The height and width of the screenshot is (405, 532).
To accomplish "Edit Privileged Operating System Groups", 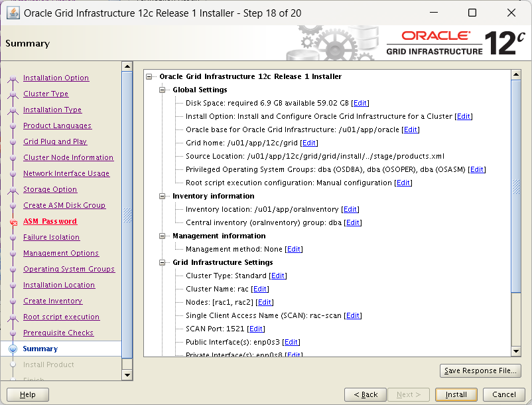I will [477, 169].
